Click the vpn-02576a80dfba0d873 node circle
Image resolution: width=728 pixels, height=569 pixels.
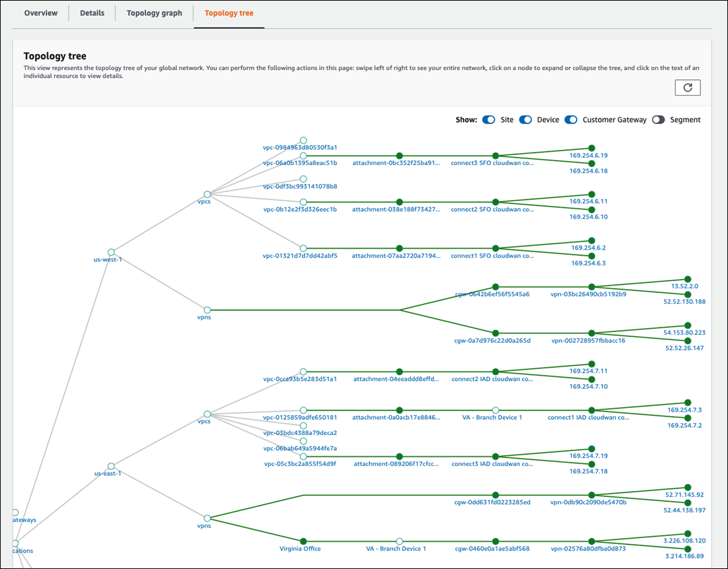(592, 539)
